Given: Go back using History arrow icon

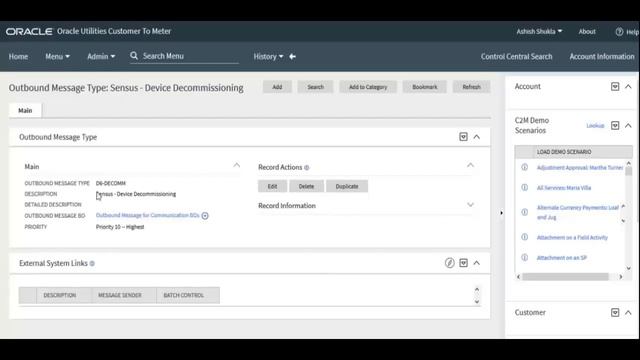Looking at the screenshot, I should 292,57.
